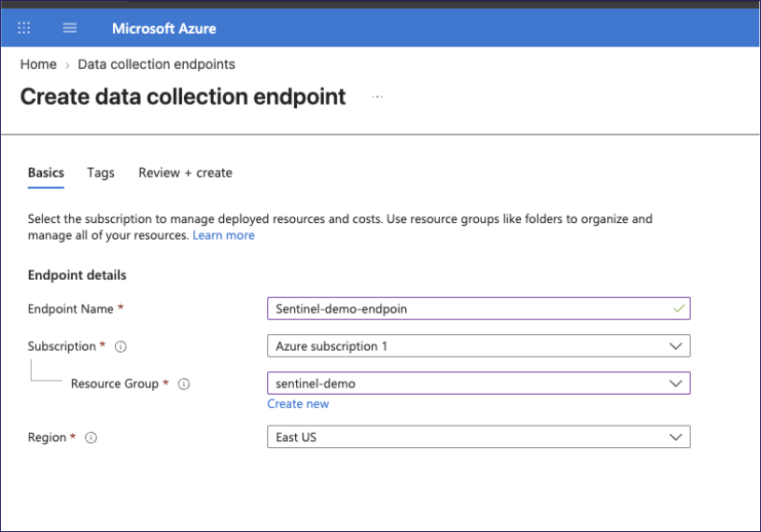Click the Microsoft Azure logo text
The height and width of the screenshot is (532, 761).
pyautogui.click(x=164, y=29)
